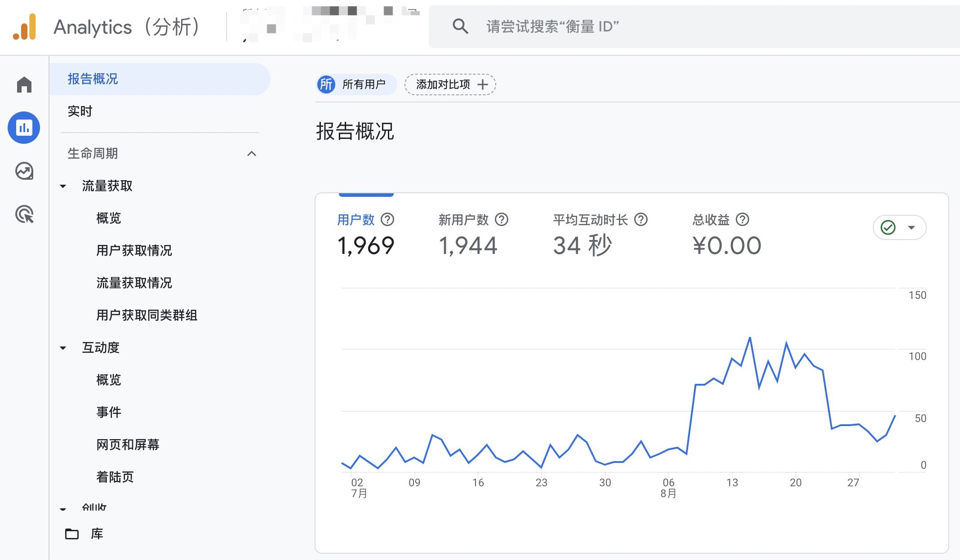Click the 1,944 new users value
This screenshot has width=960, height=560.
[x=468, y=246]
